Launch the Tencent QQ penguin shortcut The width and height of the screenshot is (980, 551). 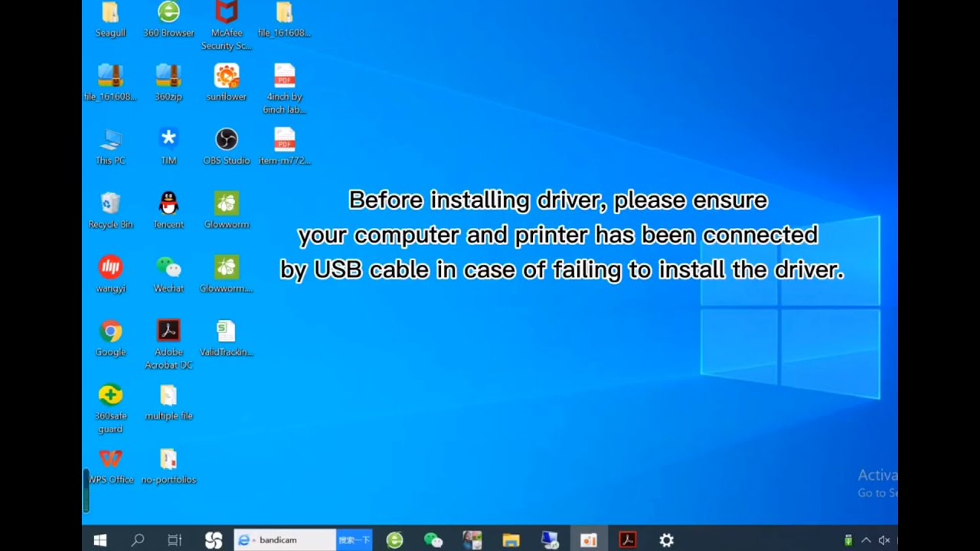[x=168, y=210]
